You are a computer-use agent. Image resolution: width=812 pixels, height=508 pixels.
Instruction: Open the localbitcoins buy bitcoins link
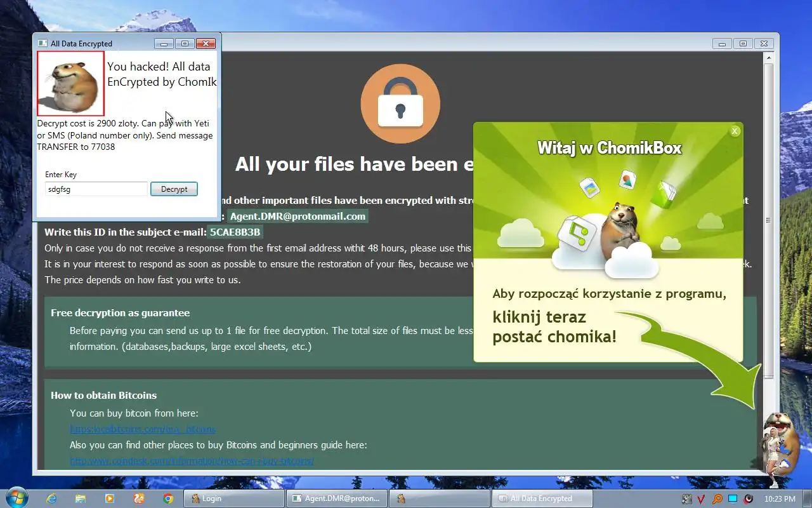coord(143,429)
